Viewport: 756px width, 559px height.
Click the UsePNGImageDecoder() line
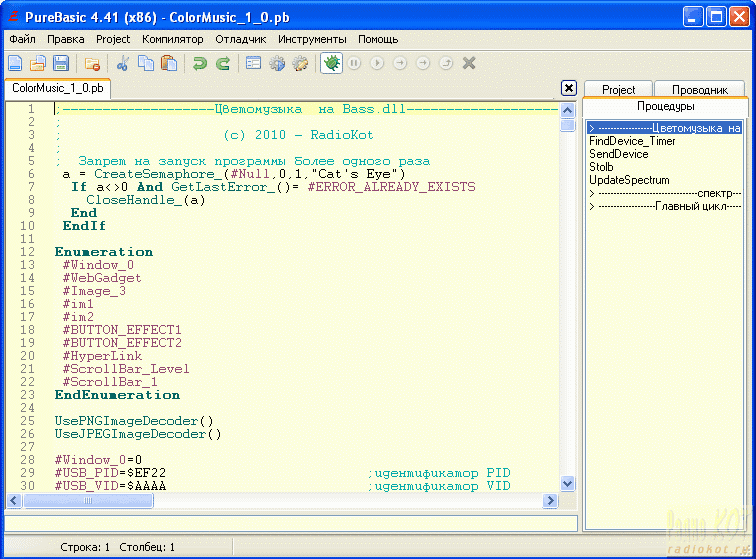[x=134, y=421]
